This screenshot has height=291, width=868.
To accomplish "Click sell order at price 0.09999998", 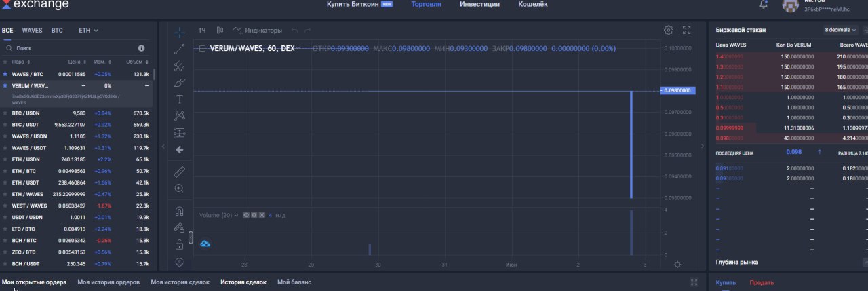I will point(791,127).
